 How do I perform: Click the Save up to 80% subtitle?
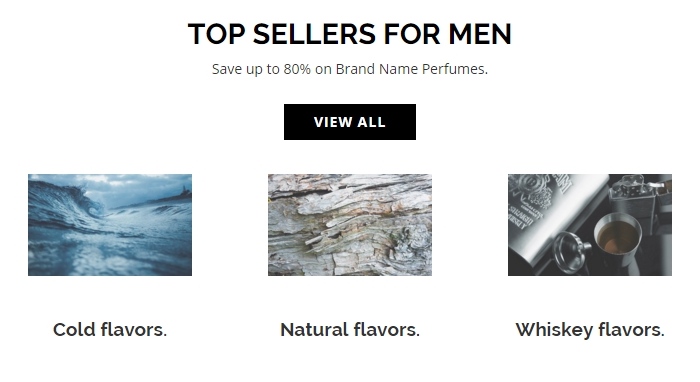(x=350, y=69)
